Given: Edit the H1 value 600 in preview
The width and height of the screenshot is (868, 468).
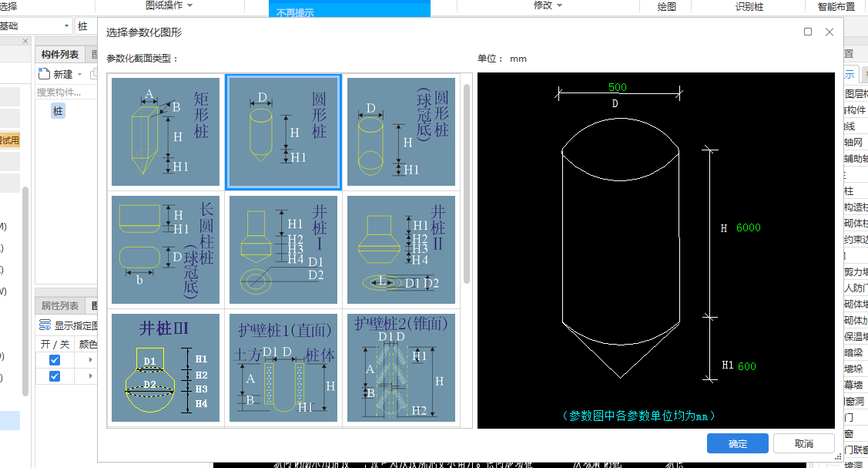Looking at the screenshot, I should 747,366.
